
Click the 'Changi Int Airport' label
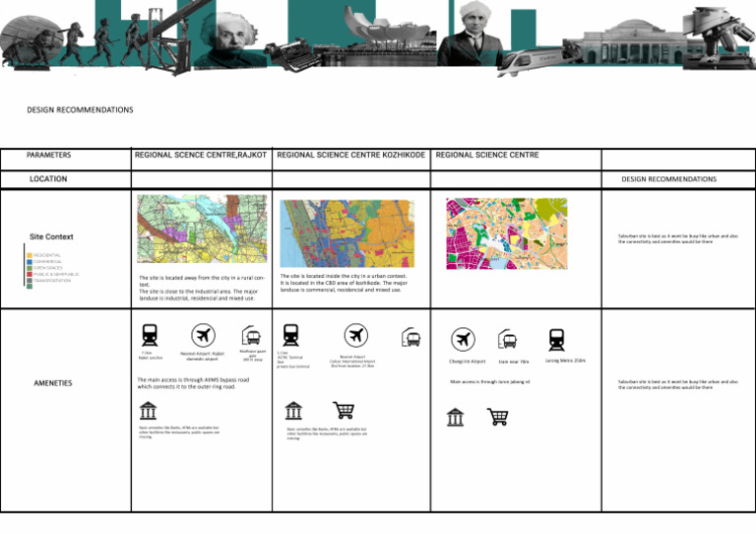click(x=467, y=362)
